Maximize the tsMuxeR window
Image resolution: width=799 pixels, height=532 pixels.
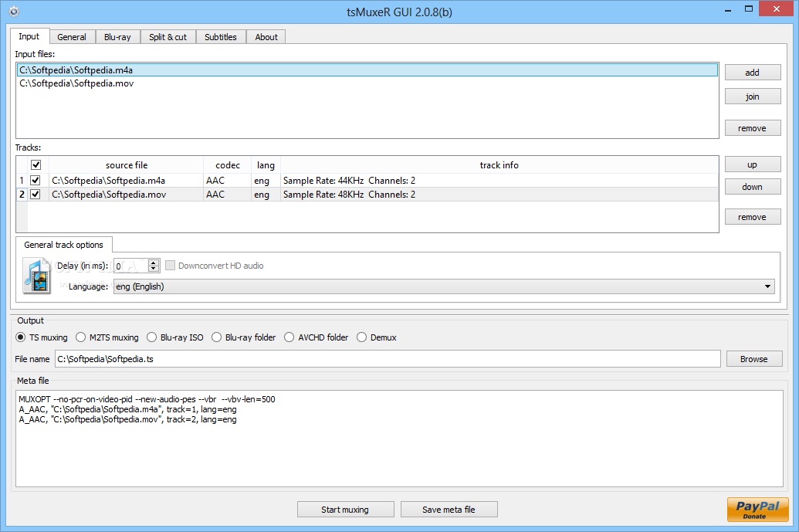pos(749,9)
